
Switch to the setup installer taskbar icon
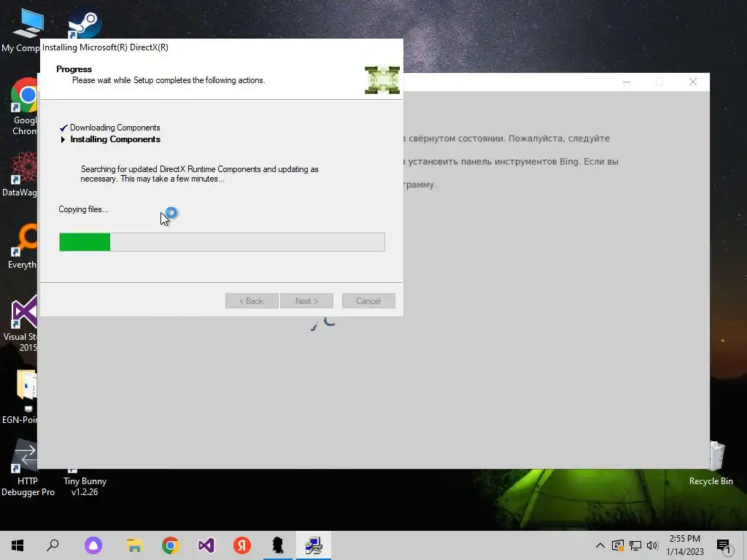314,545
